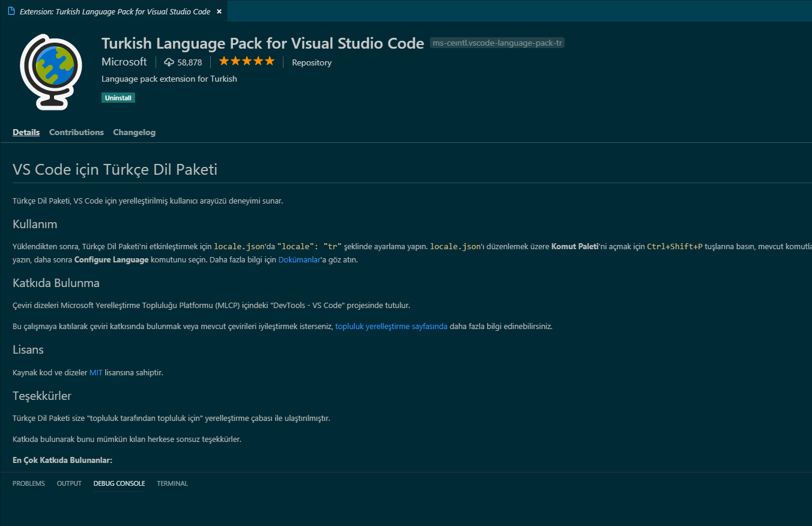
Task: Open the MIT license link
Action: pos(95,372)
